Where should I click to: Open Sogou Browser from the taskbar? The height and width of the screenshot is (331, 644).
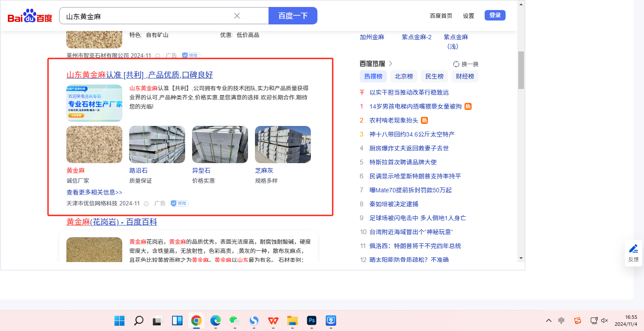tap(254, 321)
